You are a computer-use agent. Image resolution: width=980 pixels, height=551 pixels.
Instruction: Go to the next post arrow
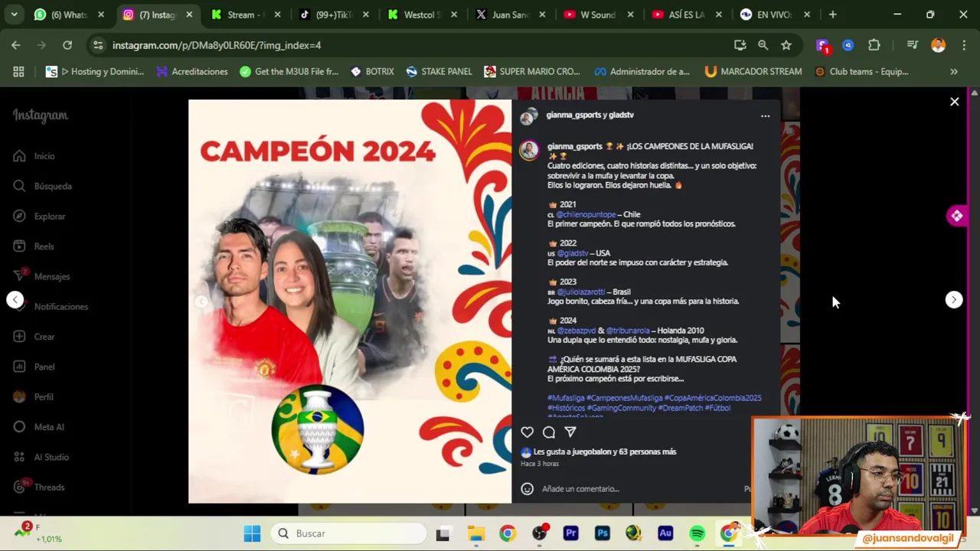(954, 300)
